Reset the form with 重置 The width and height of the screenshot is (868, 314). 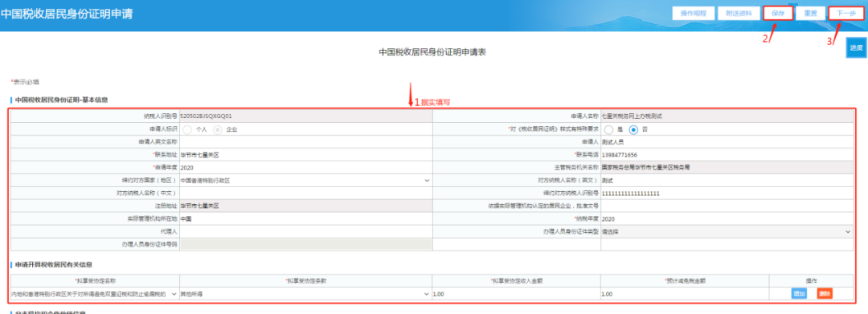(810, 14)
